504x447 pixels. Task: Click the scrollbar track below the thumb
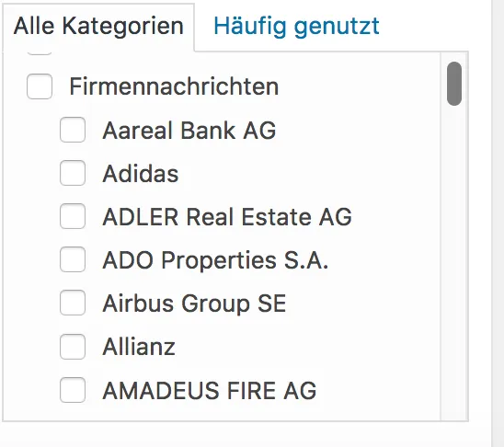click(x=454, y=262)
